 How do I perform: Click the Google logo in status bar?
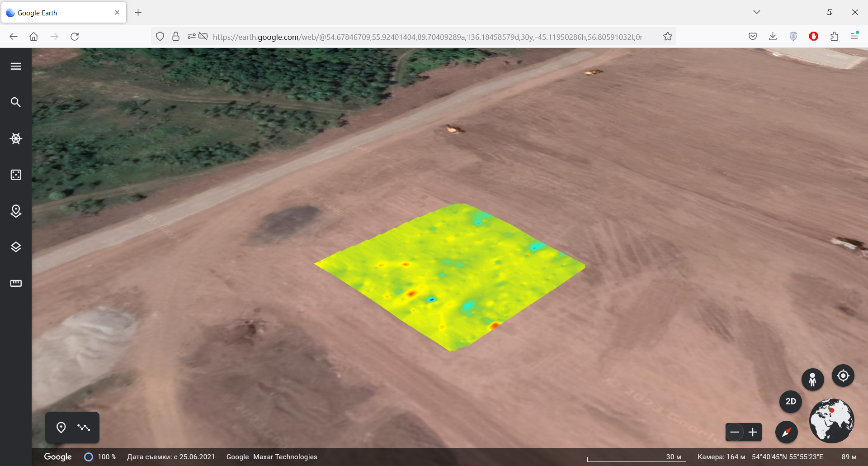pos(58,457)
